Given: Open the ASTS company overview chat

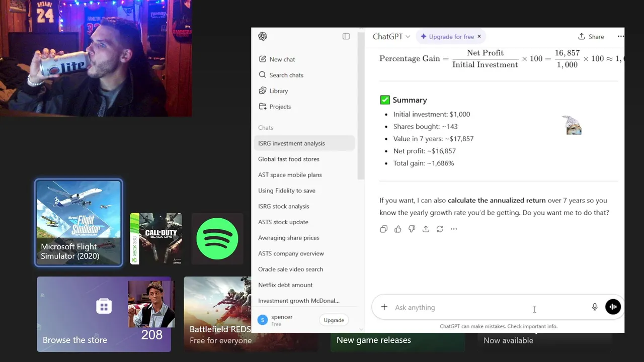Looking at the screenshot, I should point(305,253).
